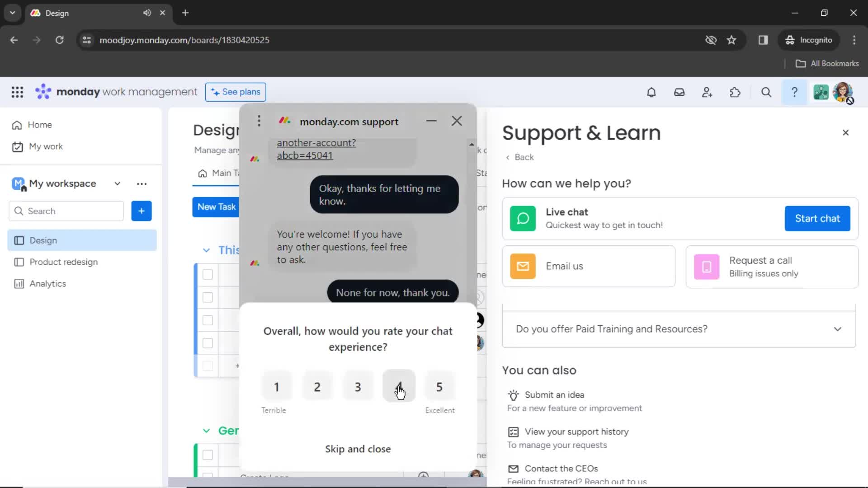Tick the third checkbox in This week group
Viewport: 868px width, 488px height.
[x=208, y=320]
